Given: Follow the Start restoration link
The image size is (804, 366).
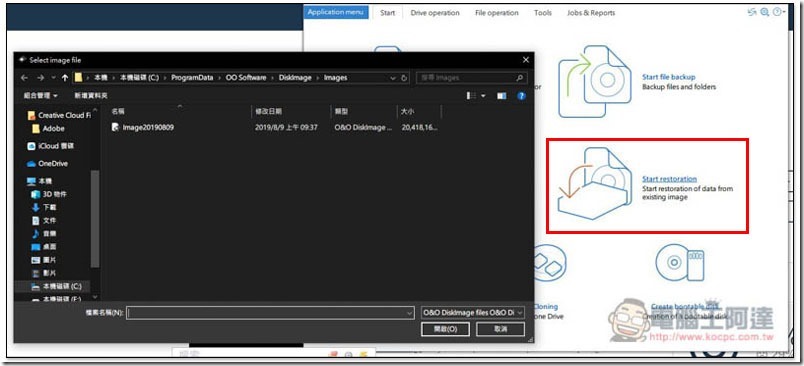Looking at the screenshot, I should pos(669,179).
